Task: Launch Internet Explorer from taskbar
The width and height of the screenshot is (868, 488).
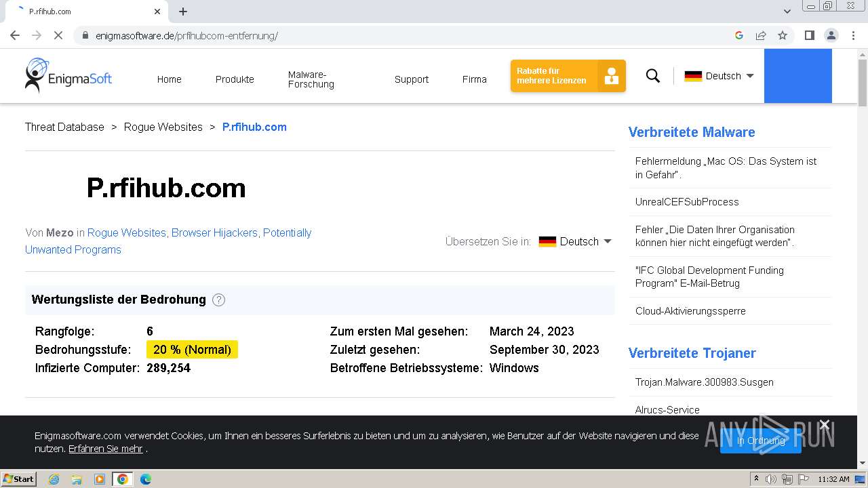Action: [54, 479]
